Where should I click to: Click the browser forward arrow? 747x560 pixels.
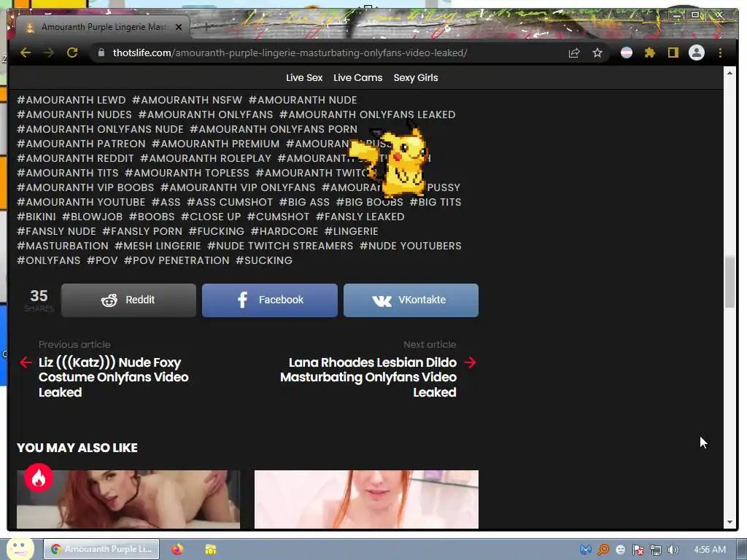[x=49, y=52]
